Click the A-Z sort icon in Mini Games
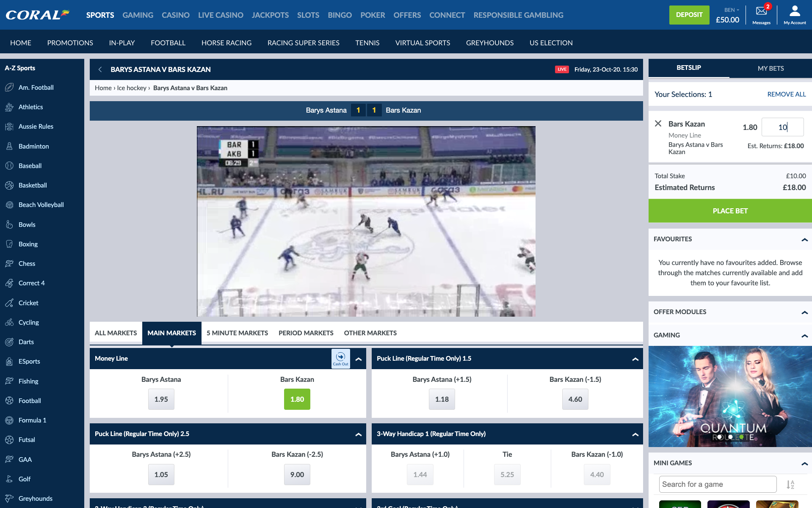Screen dimensions: 812x508 click(790, 484)
